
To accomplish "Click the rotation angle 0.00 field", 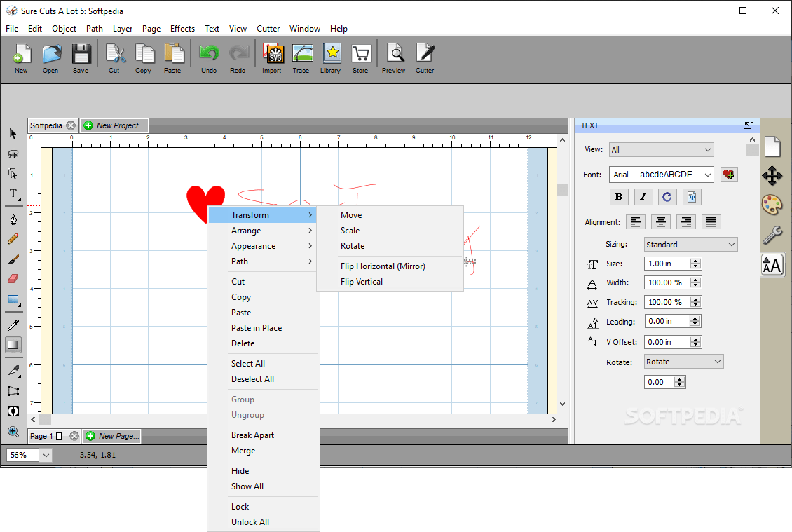I will (660, 382).
